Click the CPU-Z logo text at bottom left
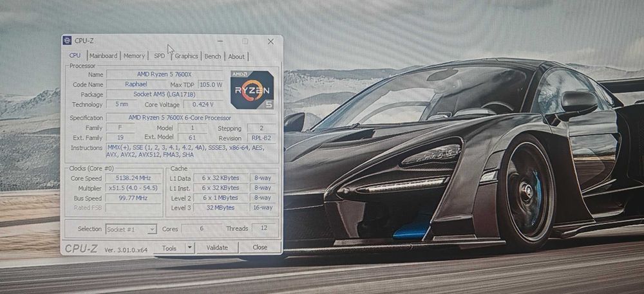644x294 pixels. 81,249
